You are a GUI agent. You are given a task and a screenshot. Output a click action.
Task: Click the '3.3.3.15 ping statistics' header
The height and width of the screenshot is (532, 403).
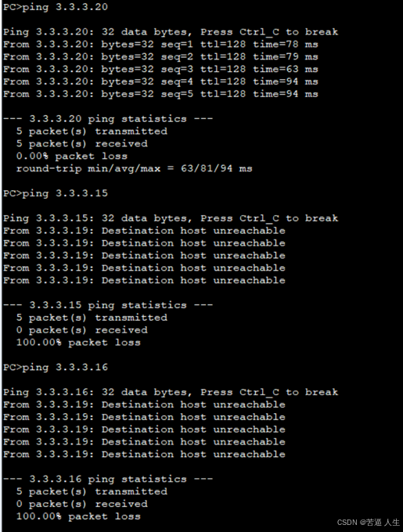pos(108,305)
